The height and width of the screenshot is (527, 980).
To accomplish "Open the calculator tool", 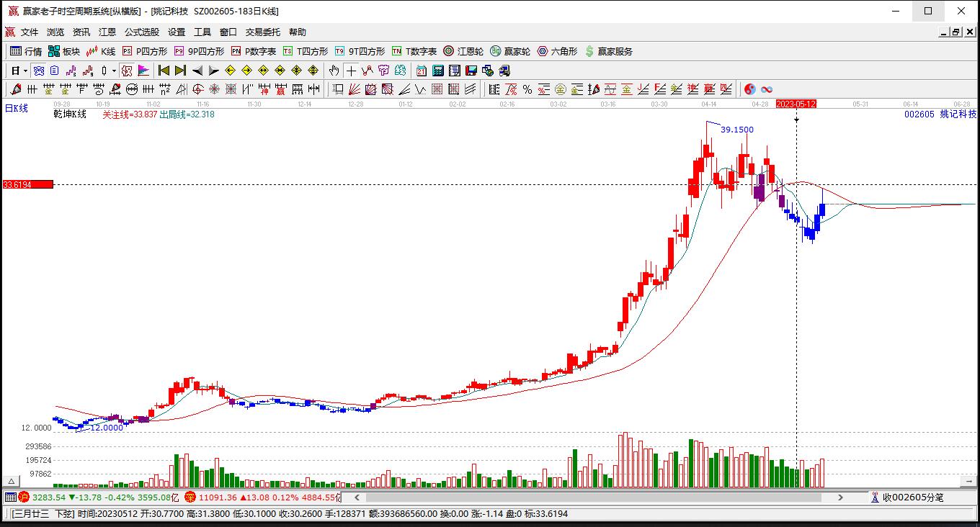I will click(x=438, y=71).
